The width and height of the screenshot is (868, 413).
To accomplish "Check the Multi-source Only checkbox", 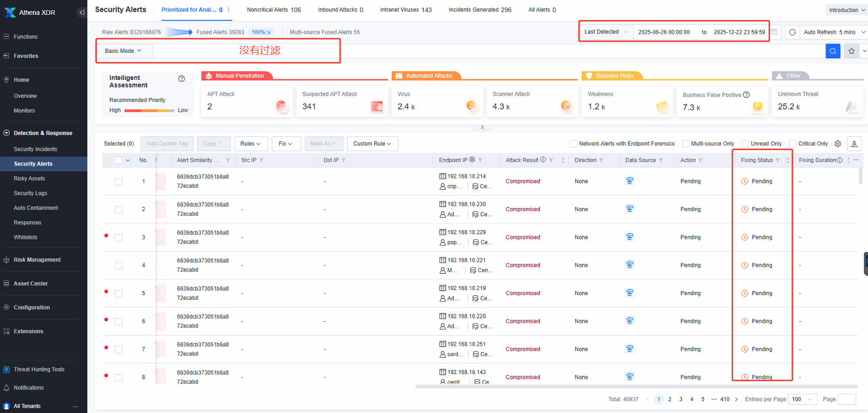I will 685,143.
